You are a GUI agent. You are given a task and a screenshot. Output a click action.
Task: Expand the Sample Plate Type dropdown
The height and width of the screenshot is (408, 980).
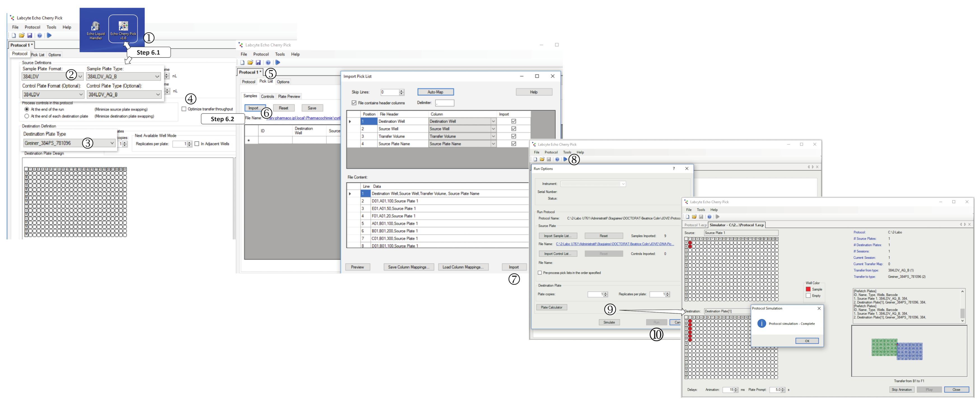(157, 76)
